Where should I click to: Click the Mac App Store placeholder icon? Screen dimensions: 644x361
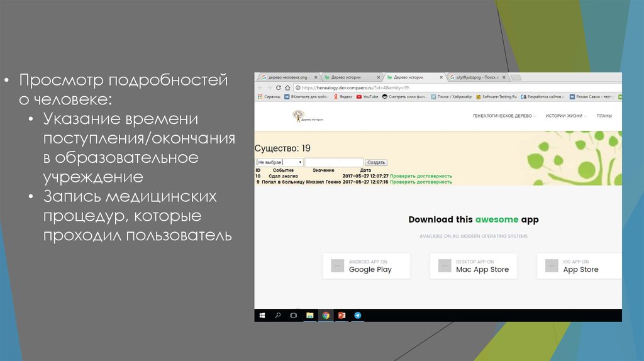pos(445,266)
